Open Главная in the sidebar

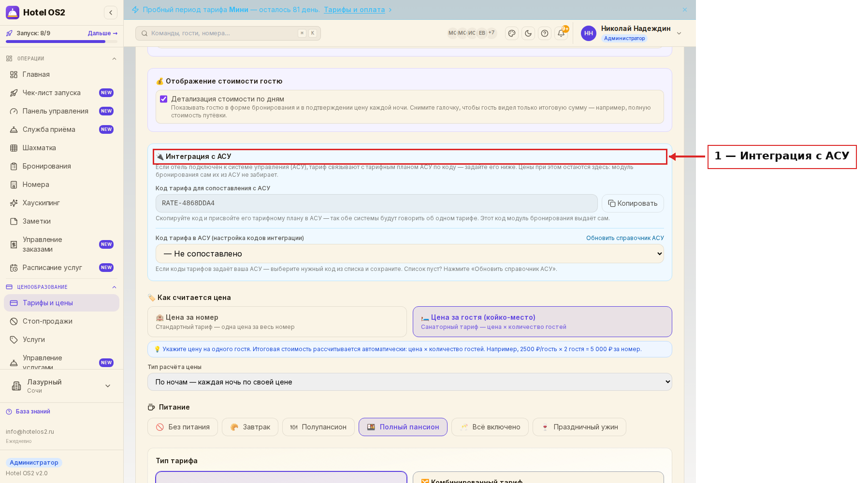[x=61, y=74]
